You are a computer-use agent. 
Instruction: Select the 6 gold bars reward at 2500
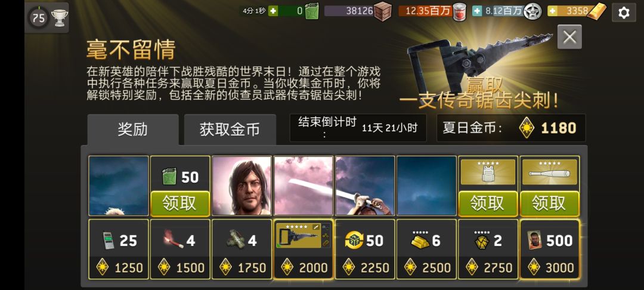tap(426, 249)
